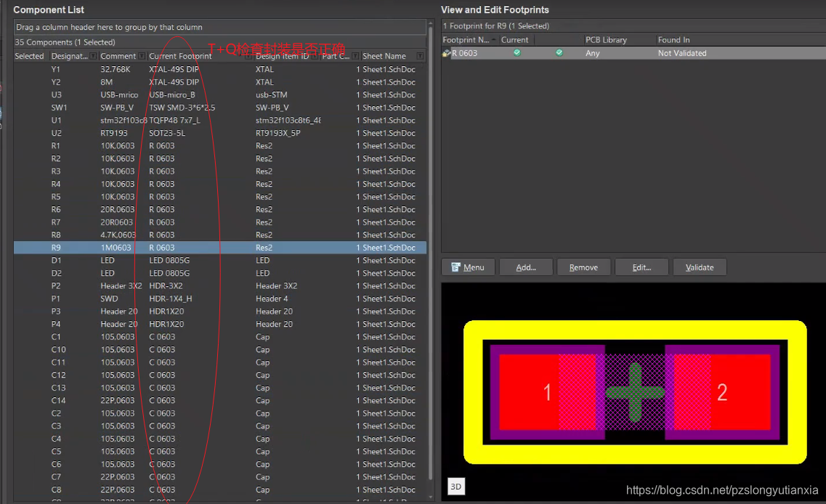Viewport: 826px width, 504px height.
Task: Click the Add... footprint button
Action: click(526, 267)
